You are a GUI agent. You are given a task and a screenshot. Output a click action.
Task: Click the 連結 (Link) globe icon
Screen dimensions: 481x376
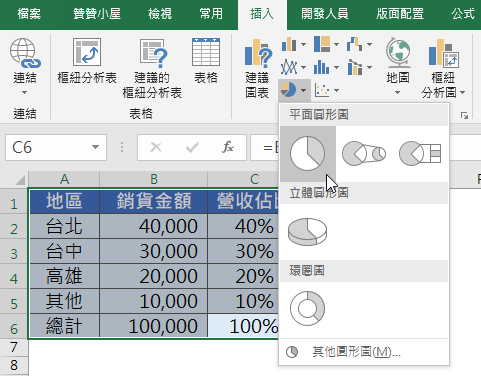tap(25, 53)
